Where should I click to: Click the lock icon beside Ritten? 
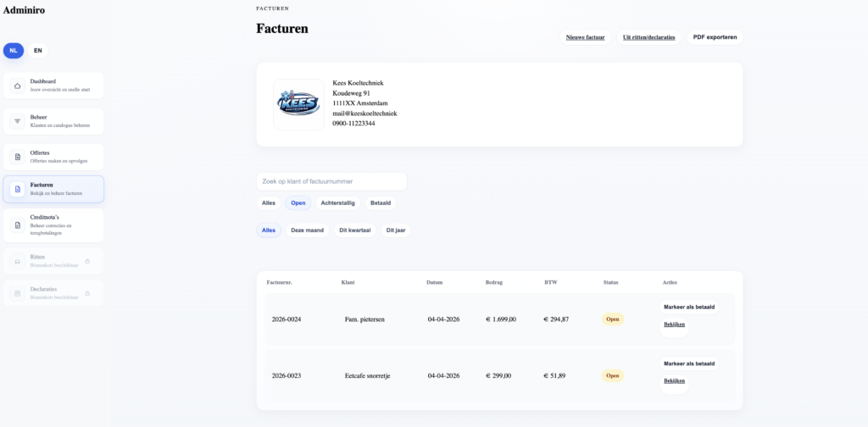point(87,261)
